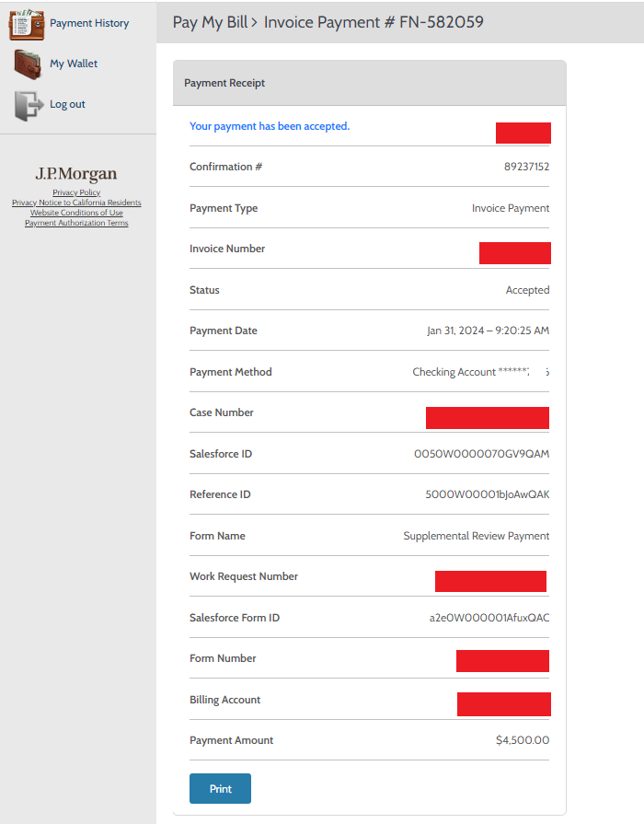Click the J.P.Morgan logo
644x824 pixels.
(76, 174)
